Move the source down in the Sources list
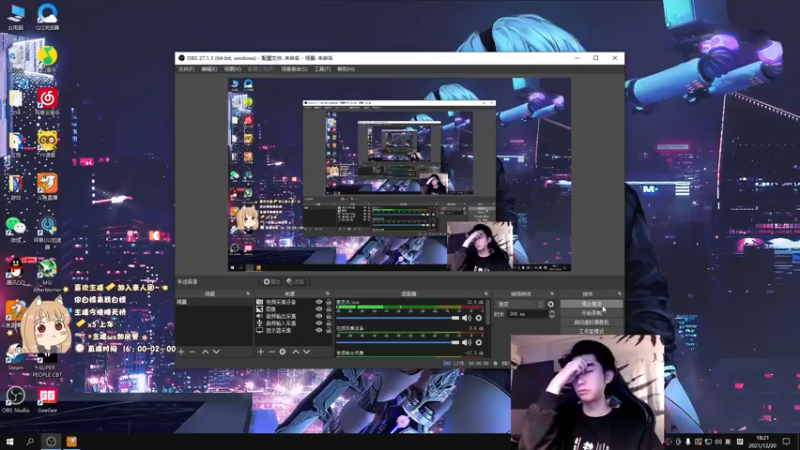800x450 pixels. click(307, 352)
